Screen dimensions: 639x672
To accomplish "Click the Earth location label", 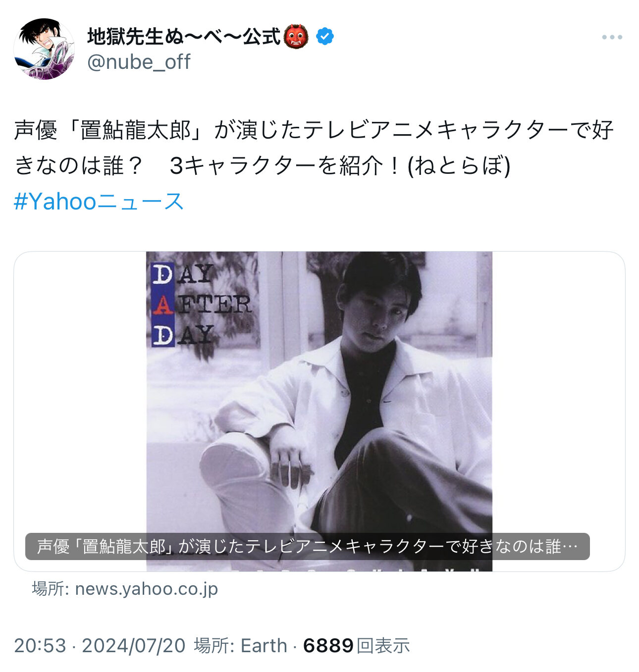I will [264, 646].
